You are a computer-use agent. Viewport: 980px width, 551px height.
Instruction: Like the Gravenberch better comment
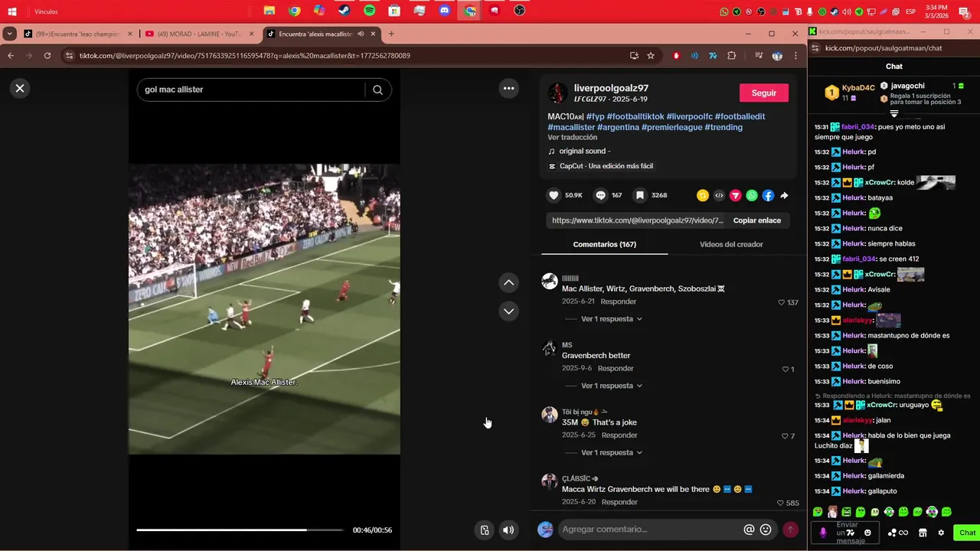[785, 369]
